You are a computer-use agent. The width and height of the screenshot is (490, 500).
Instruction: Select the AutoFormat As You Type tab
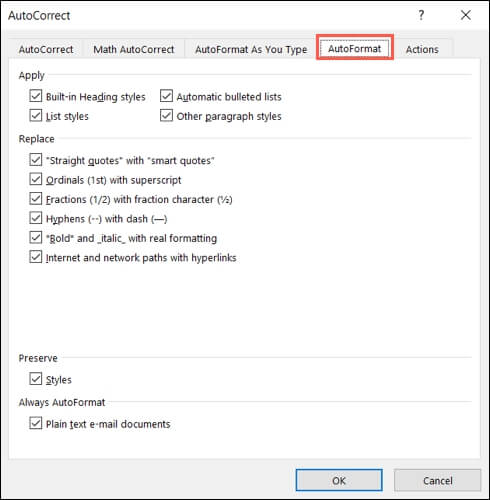tap(251, 49)
